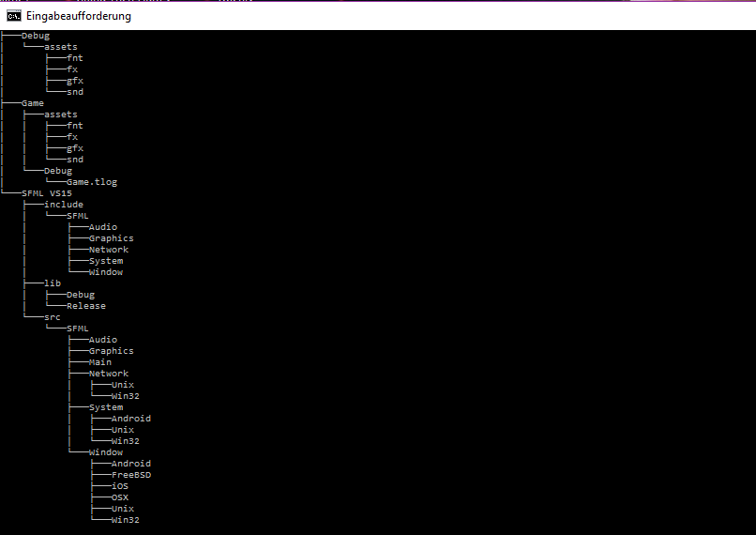This screenshot has height=535, width=756.
Task: Select the Release folder under lib
Action: tap(86, 306)
